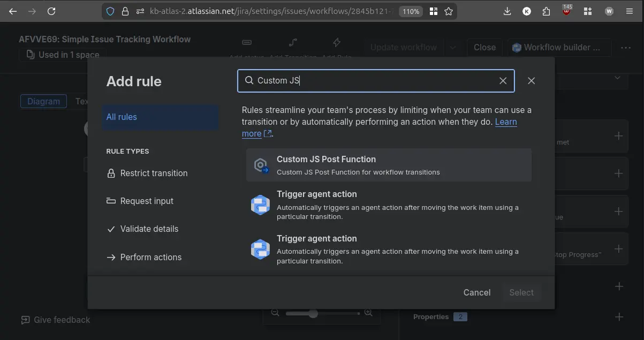Clear the rule search text with X icon
644x340 pixels.
[x=503, y=81]
